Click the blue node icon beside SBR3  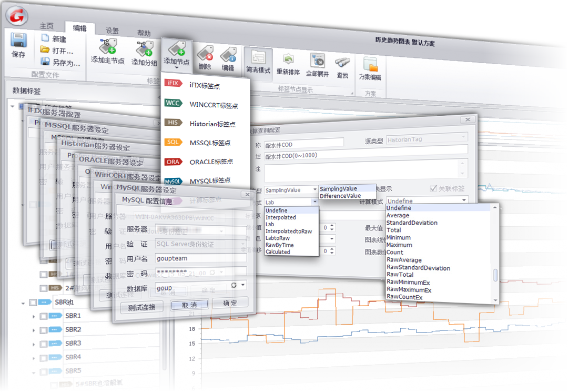(55, 343)
